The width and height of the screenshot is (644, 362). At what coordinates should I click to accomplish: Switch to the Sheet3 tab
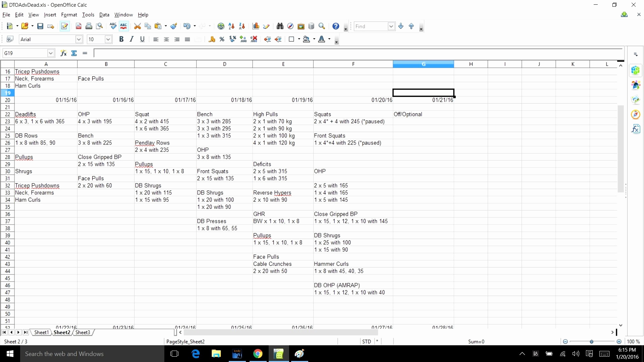(83, 332)
